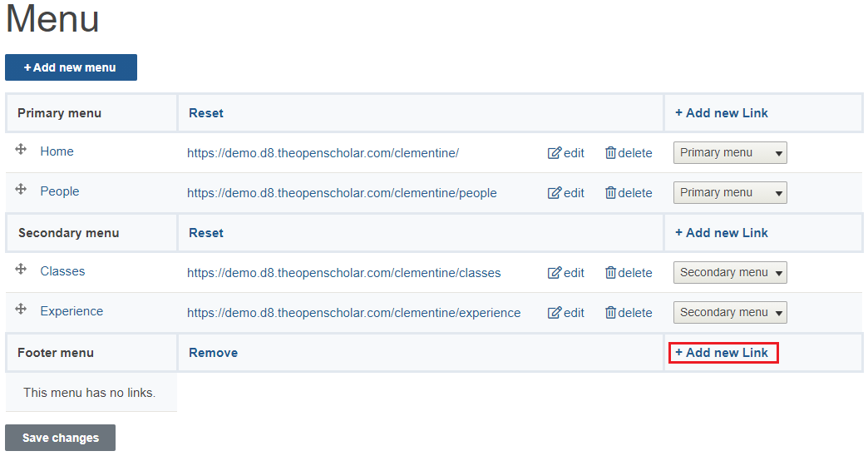The height and width of the screenshot is (456, 868).
Task: Open the menu dropdown in Home row
Action: coord(729,153)
